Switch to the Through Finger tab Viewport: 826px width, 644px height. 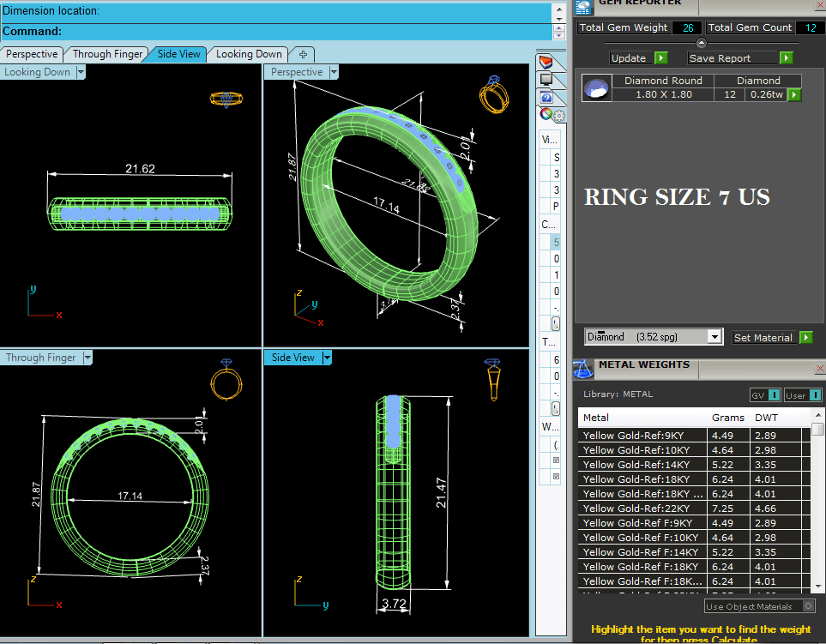[107, 54]
